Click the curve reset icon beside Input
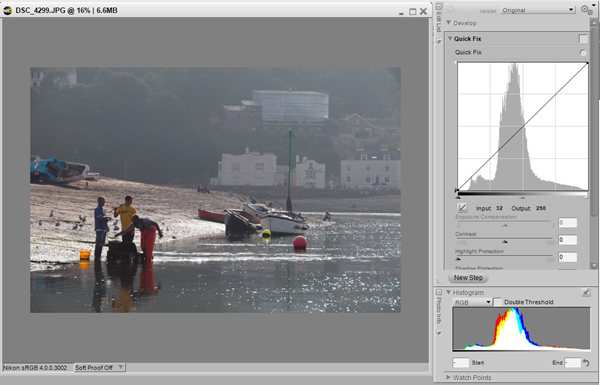 point(462,208)
